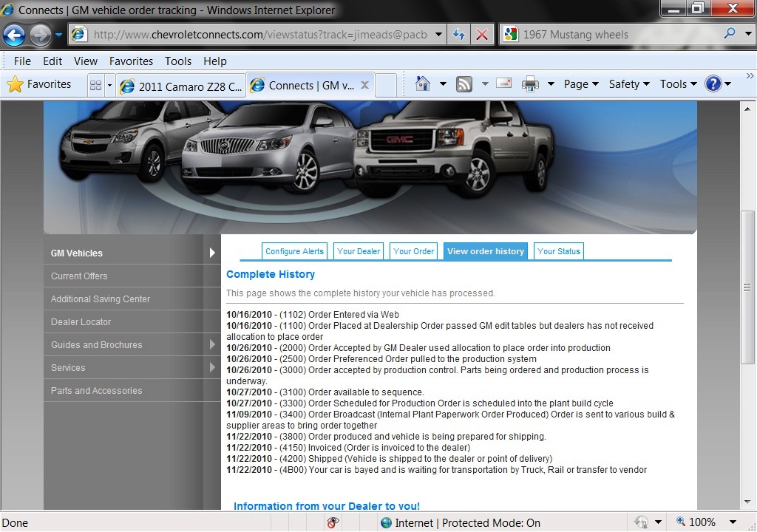Click the 100% zoom level button

click(696, 522)
